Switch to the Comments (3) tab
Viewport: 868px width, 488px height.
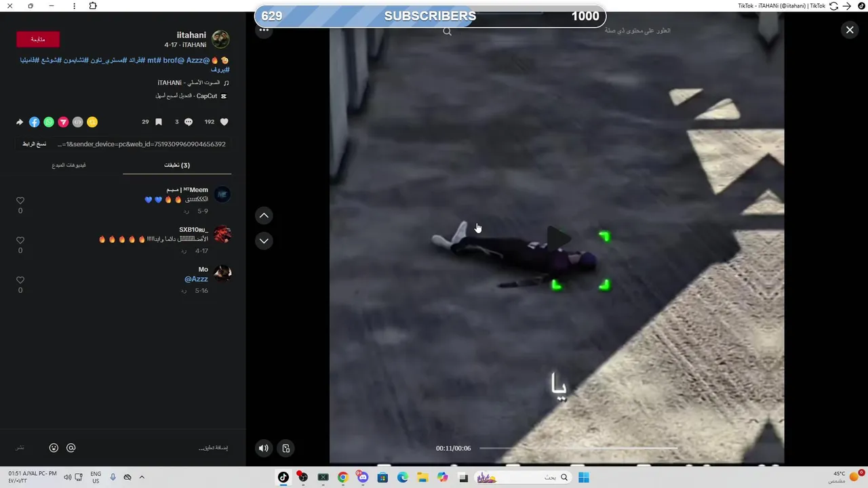(x=177, y=165)
